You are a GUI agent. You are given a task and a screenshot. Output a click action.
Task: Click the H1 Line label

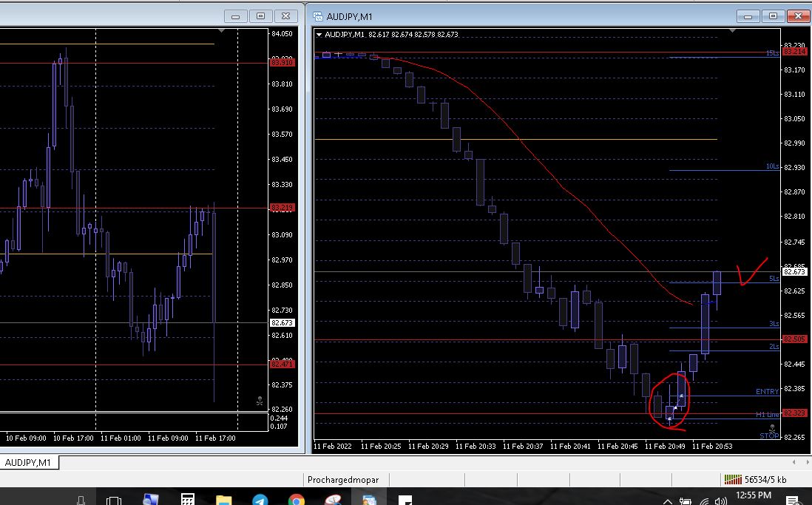pos(767,414)
